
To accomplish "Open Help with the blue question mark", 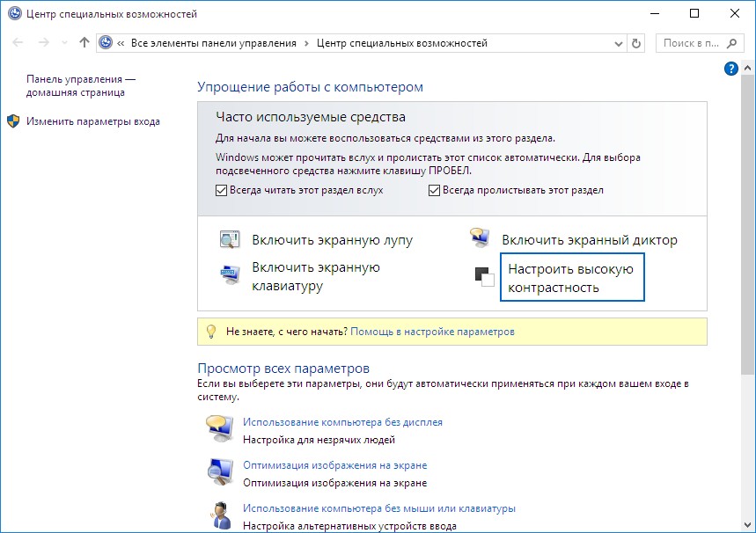I will point(731,69).
